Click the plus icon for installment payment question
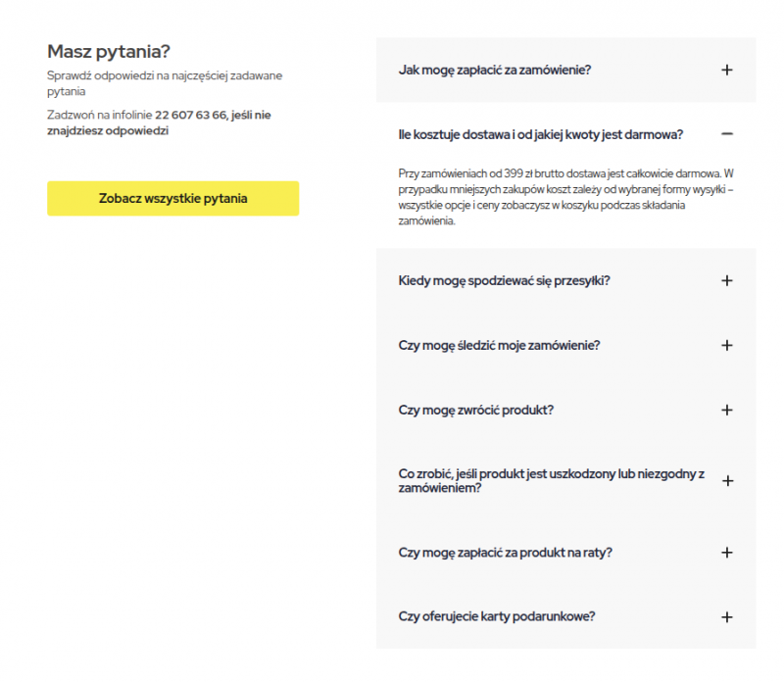 [x=726, y=552]
